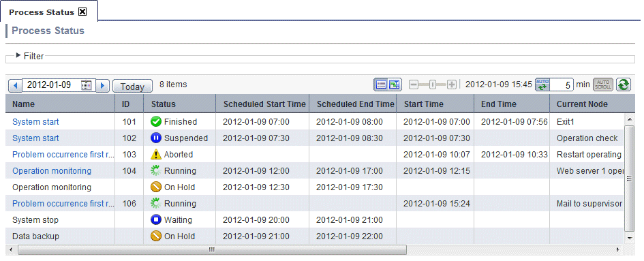Go to next date arrow
The height and width of the screenshot is (261, 644).
tap(102, 85)
